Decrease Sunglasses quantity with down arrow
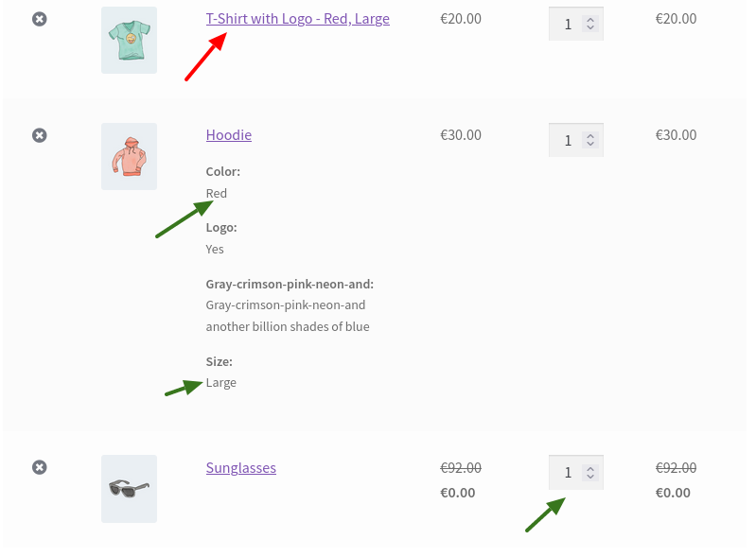Image resolution: width=756 pixels, height=557 pixels. pos(590,476)
